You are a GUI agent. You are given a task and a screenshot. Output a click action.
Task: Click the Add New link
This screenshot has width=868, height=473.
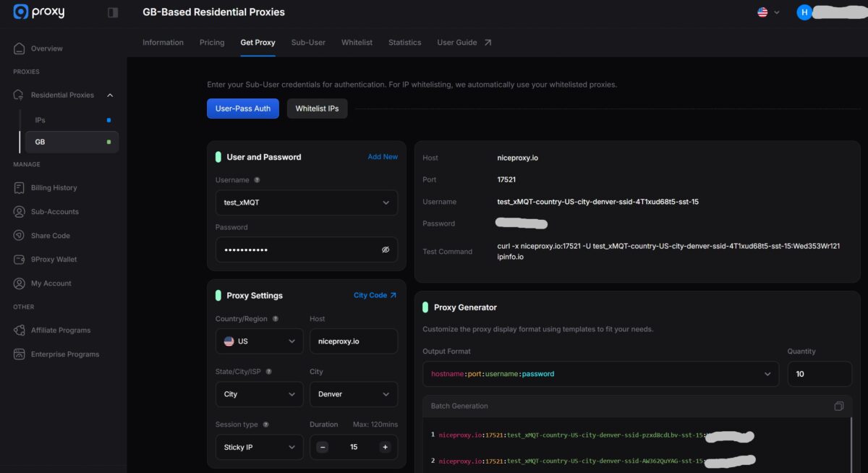(383, 157)
